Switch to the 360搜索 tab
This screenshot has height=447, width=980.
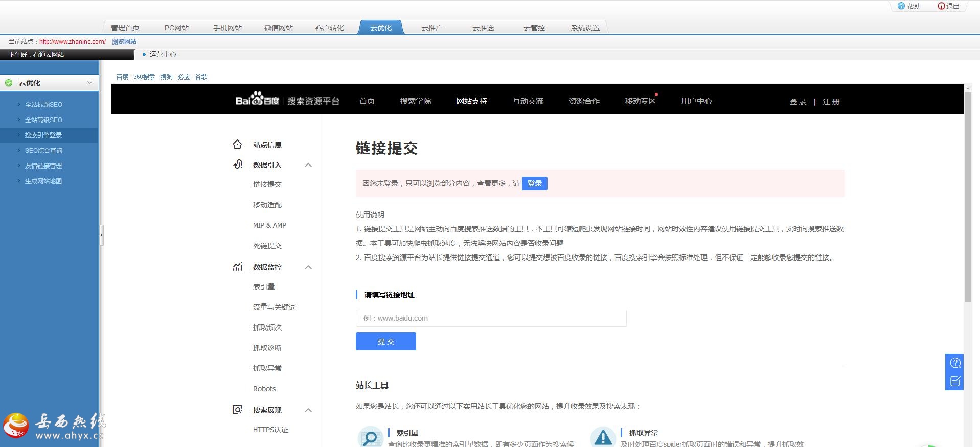click(x=144, y=77)
